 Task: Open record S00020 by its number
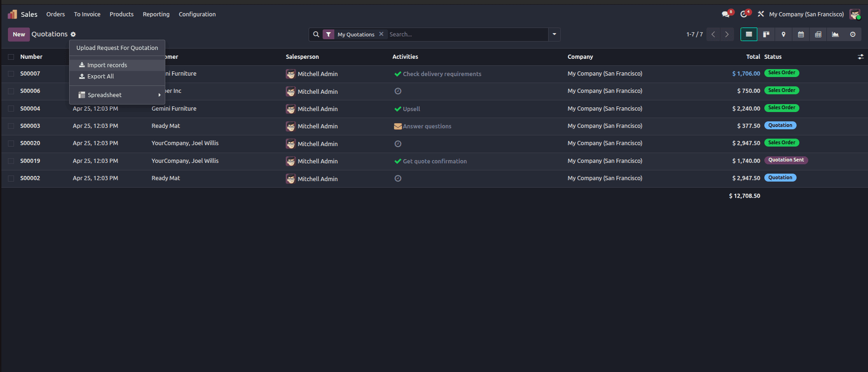30,143
